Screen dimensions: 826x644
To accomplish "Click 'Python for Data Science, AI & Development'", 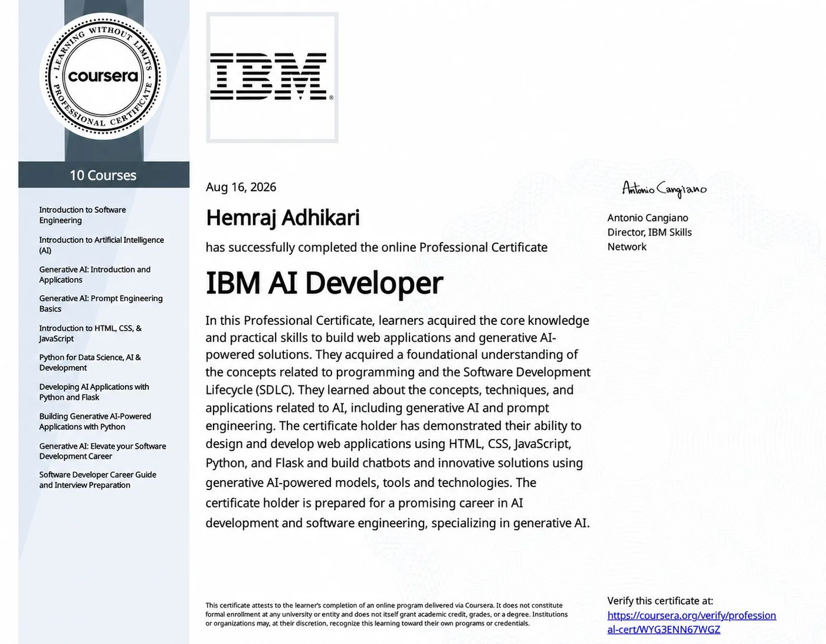I will (x=90, y=363).
